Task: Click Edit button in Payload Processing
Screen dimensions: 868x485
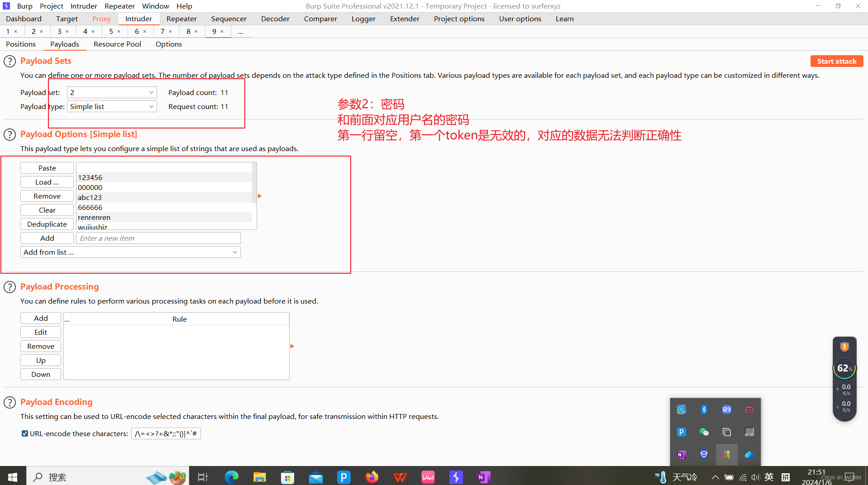Action: pos(41,332)
